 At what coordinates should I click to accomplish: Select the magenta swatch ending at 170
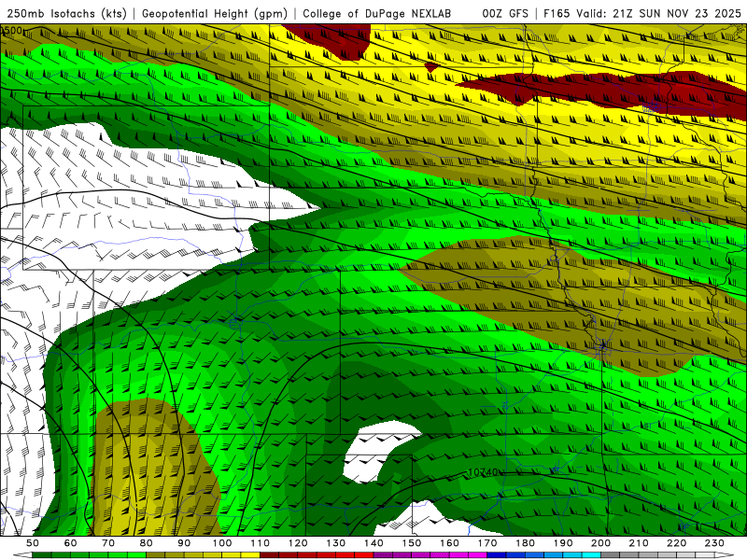coord(477,555)
